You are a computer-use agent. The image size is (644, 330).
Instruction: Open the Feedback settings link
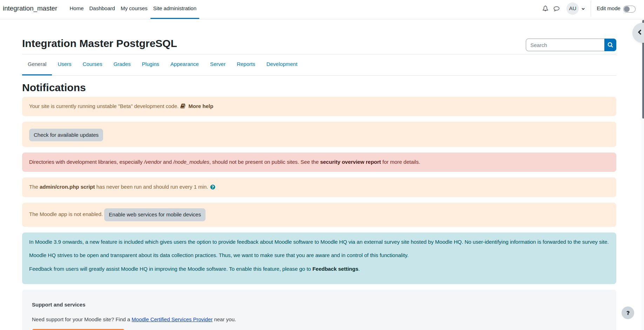(x=335, y=269)
